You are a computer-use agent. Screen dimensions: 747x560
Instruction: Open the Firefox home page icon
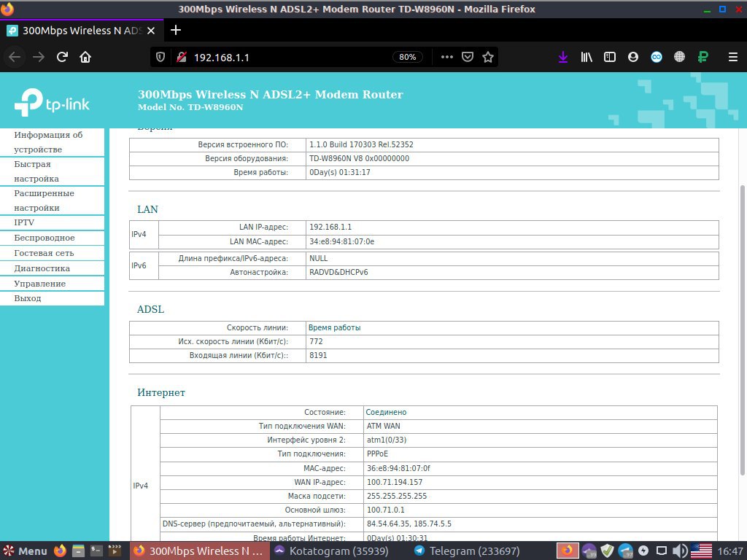pos(85,57)
